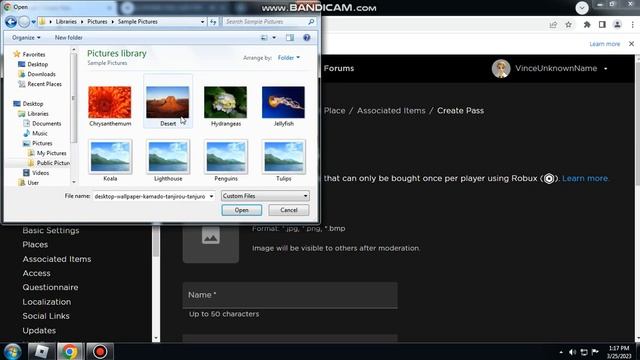
Task: Open the views options dropdown arrow
Action: point(274,38)
